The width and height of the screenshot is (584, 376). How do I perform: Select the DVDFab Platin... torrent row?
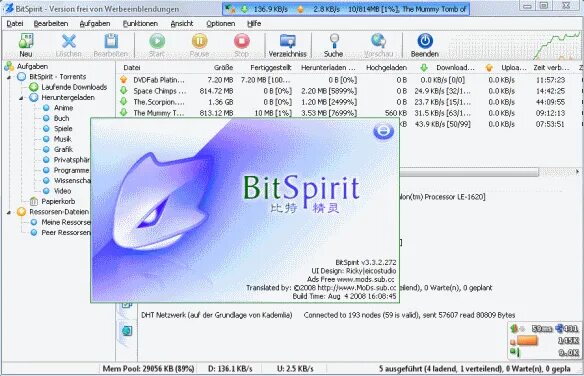coord(349,80)
